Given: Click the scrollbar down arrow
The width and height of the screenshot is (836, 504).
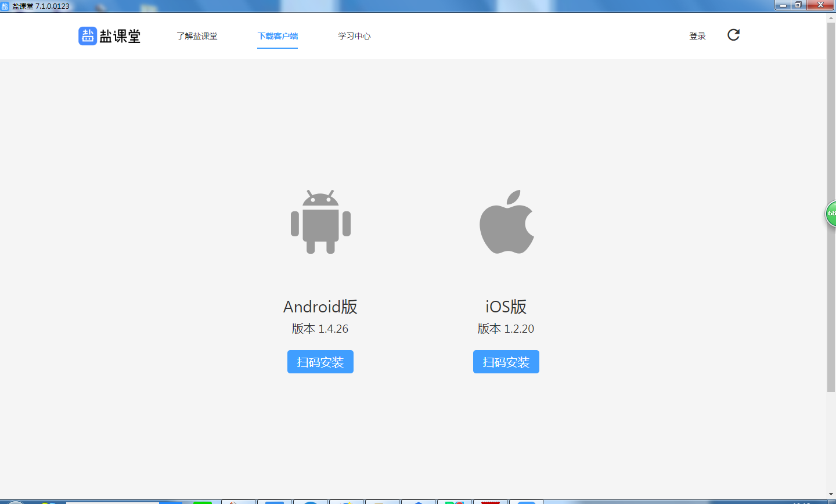Looking at the screenshot, I should point(831,494).
